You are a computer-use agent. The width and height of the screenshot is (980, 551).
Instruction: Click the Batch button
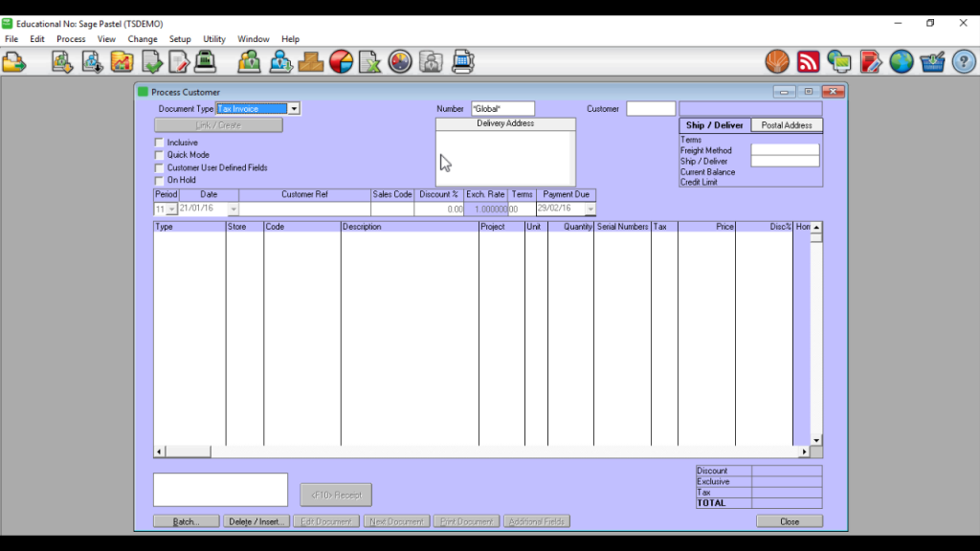186,520
